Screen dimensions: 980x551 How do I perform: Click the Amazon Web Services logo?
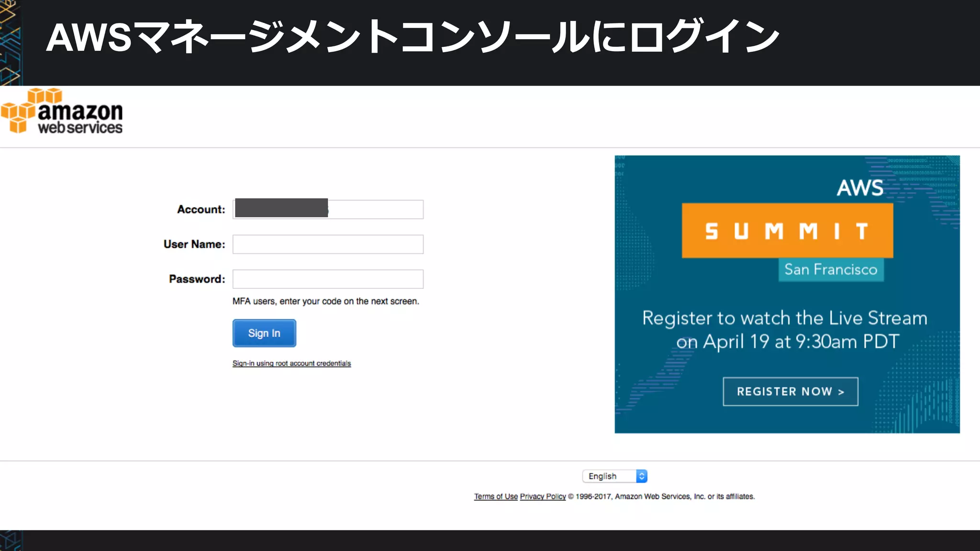tap(62, 111)
